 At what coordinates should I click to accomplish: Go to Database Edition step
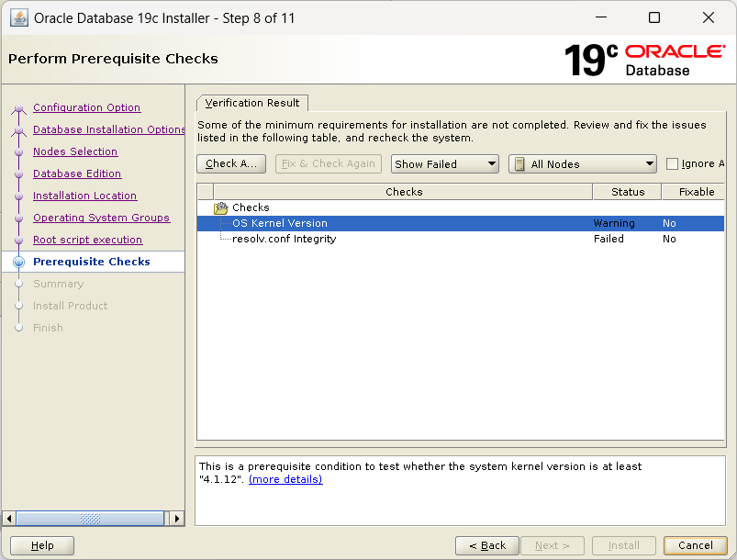click(77, 174)
